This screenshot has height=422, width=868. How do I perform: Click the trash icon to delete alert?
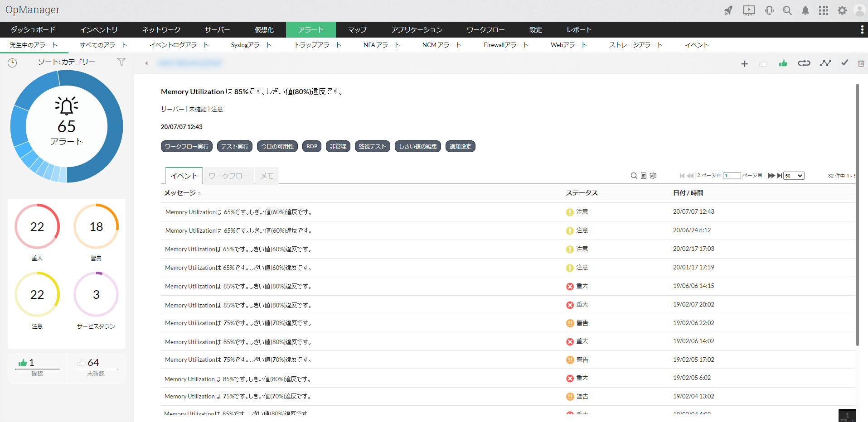click(861, 63)
